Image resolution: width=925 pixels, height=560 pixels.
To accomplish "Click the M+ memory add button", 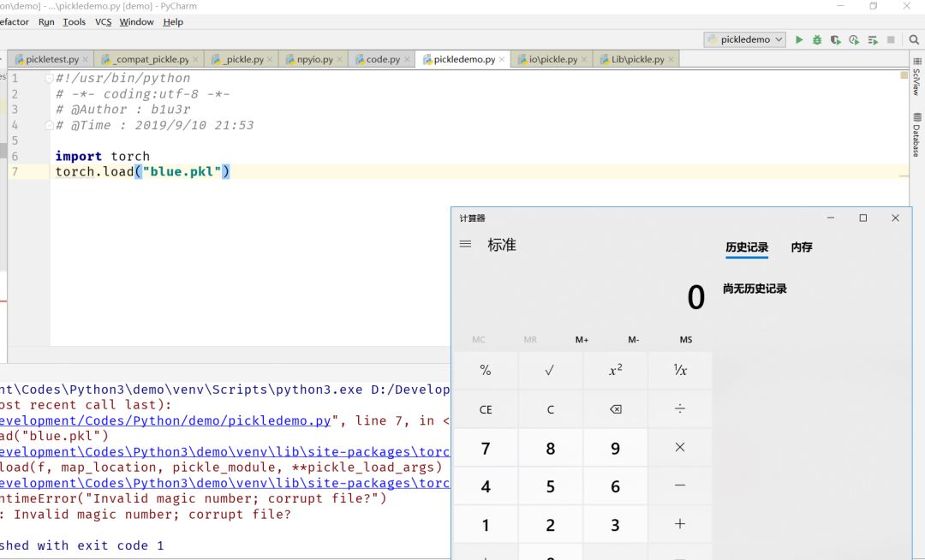I will coord(582,340).
